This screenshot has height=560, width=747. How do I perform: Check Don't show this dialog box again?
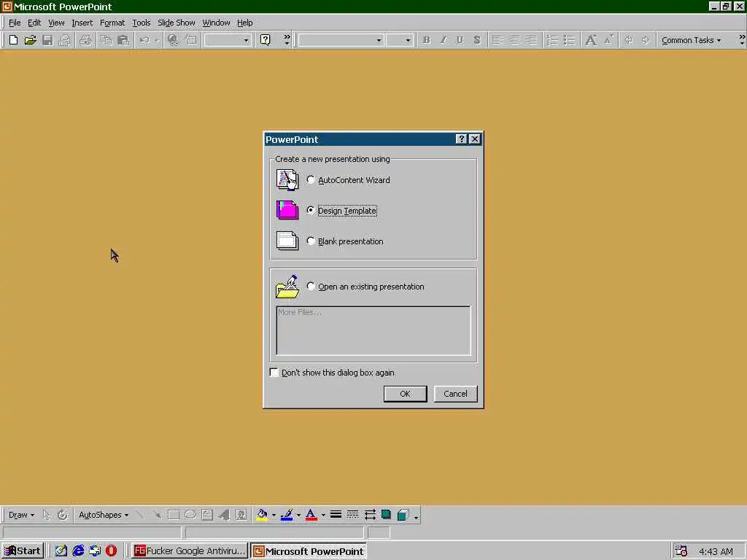(274, 373)
